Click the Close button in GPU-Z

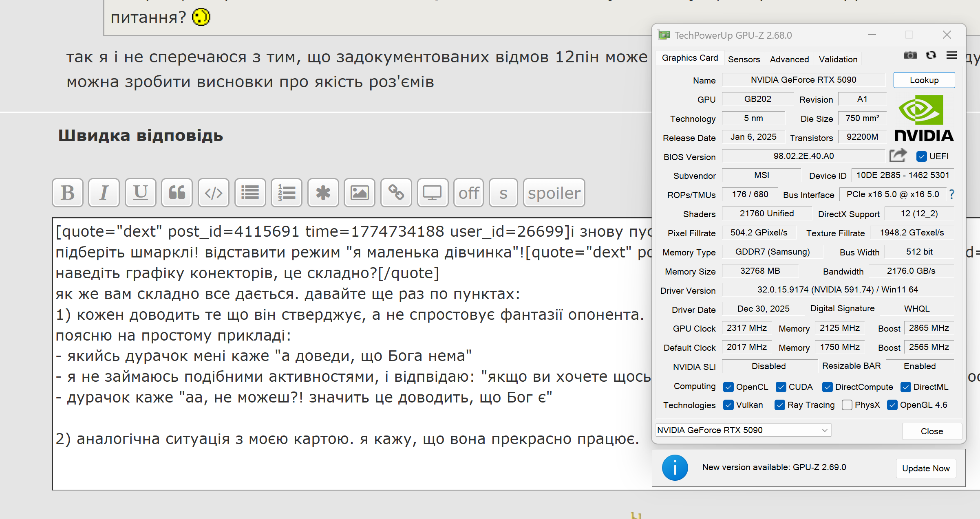(x=932, y=431)
